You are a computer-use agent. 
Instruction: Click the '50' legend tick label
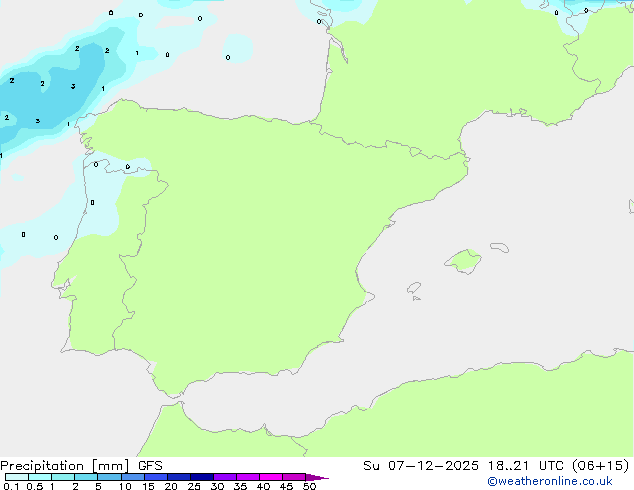(x=309, y=486)
